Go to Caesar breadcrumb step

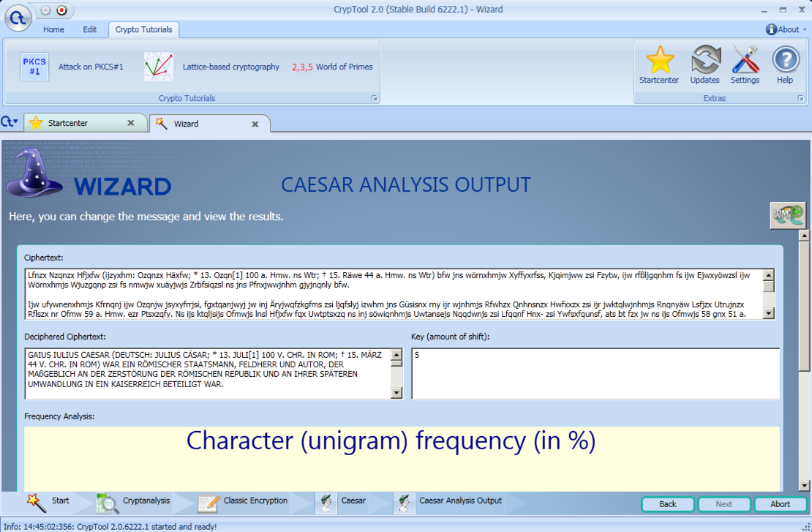click(x=353, y=501)
